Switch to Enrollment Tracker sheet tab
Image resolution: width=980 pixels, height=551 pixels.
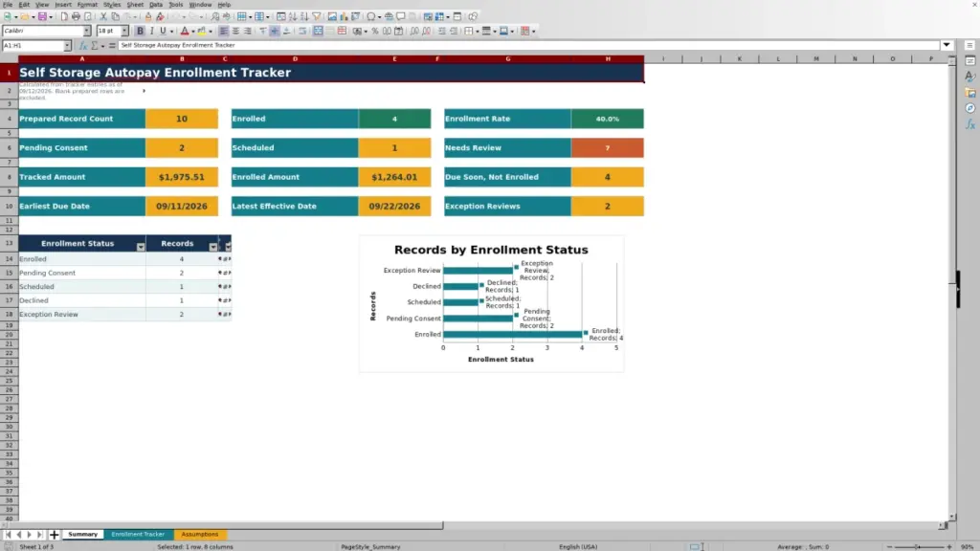pyautogui.click(x=138, y=534)
